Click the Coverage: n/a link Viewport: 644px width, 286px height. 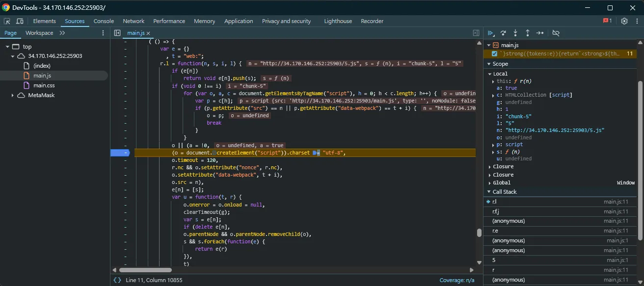pyautogui.click(x=456, y=280)
